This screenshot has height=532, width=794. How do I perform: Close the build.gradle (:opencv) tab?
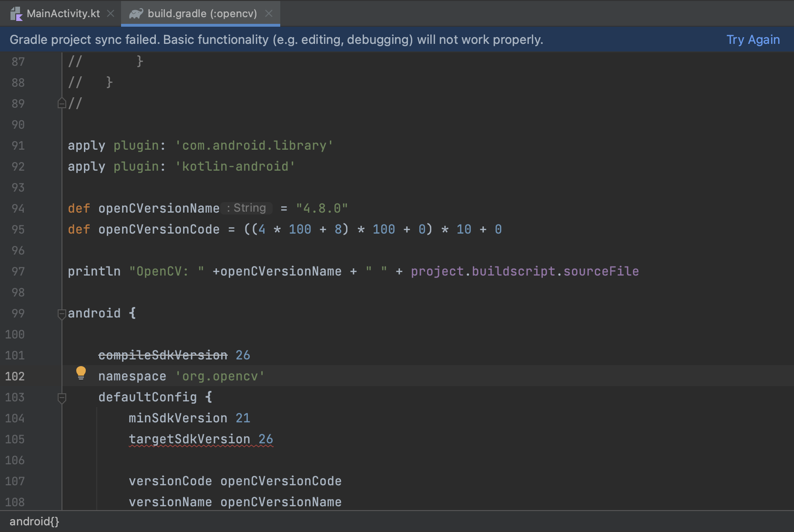coord(269,13)
